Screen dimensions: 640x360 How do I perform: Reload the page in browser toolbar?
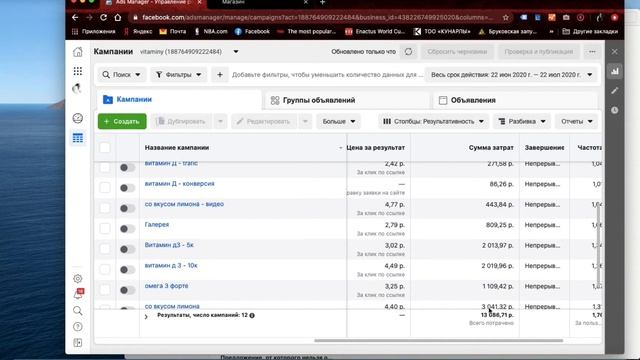[x=103, y=18]
